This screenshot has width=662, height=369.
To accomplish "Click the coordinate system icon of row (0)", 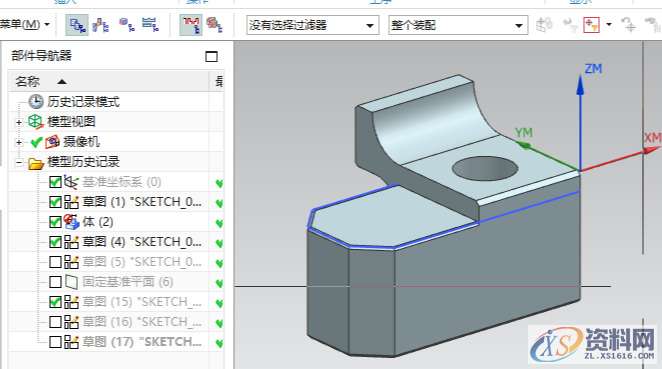I will [x=71, y=182].
